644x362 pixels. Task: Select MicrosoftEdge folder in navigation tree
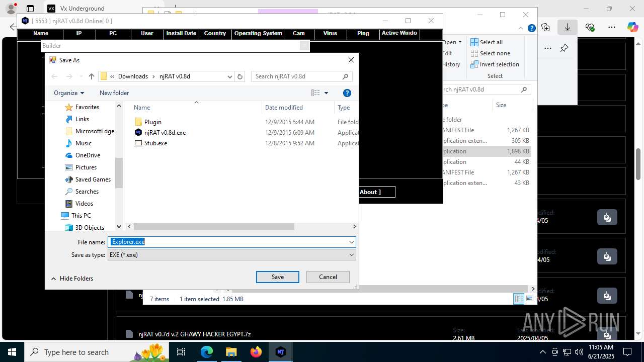95,131
